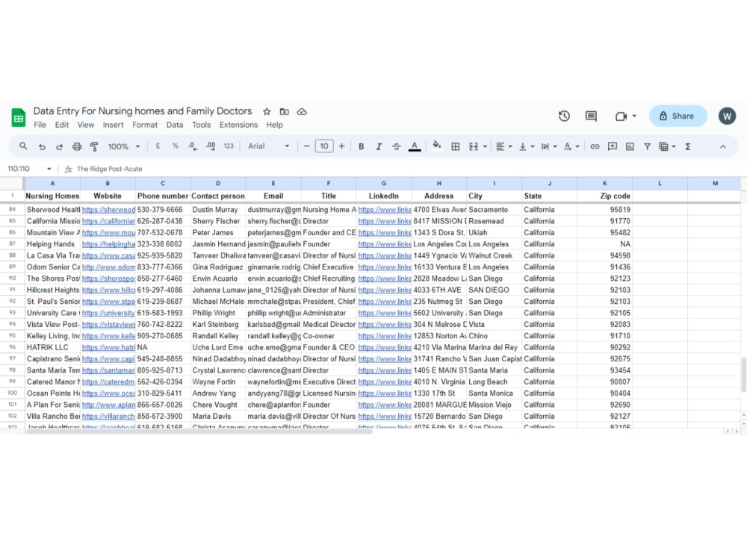The height and width of the screenshot is (560, 747).
Task: Click the Insert link icon
Action: [595, 146]
